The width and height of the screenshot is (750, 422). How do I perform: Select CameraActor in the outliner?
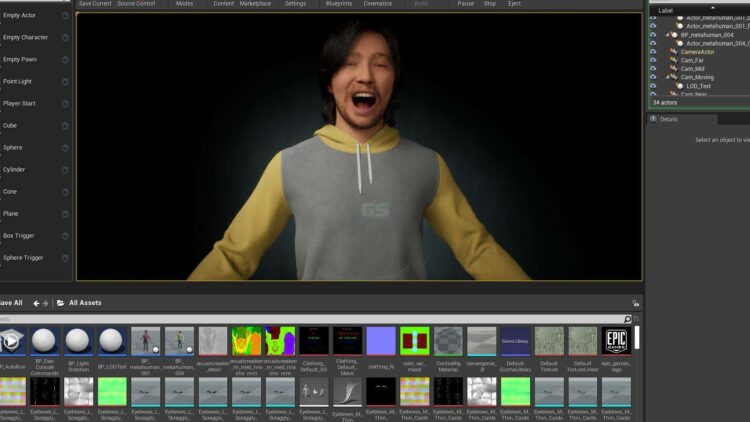(697, 52)
